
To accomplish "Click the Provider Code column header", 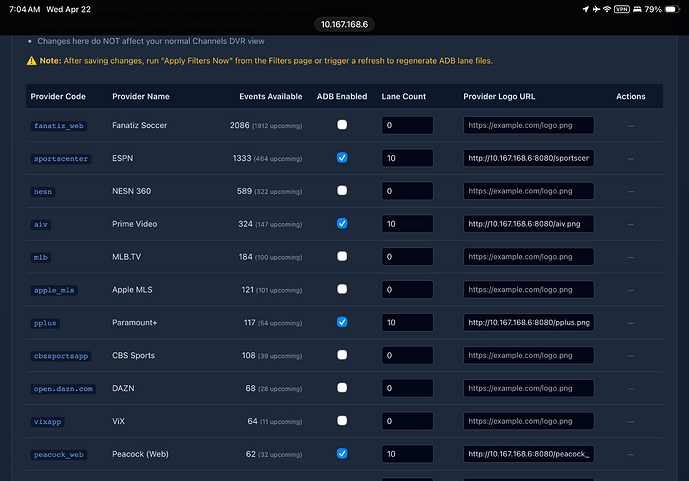I will 58,96.
